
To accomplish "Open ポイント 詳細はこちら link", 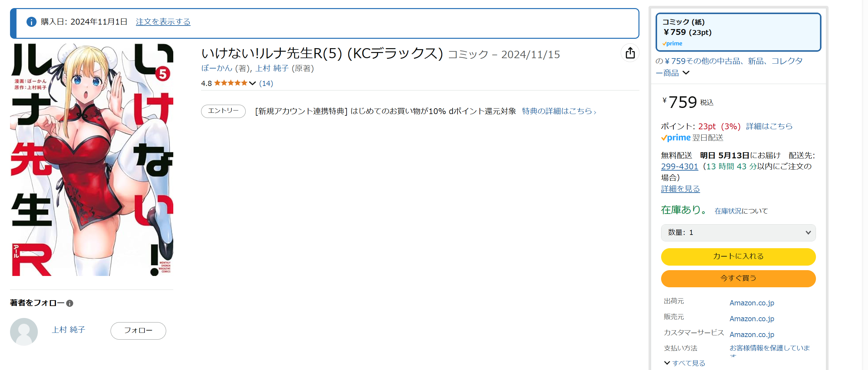I will [x=769, y=126].
